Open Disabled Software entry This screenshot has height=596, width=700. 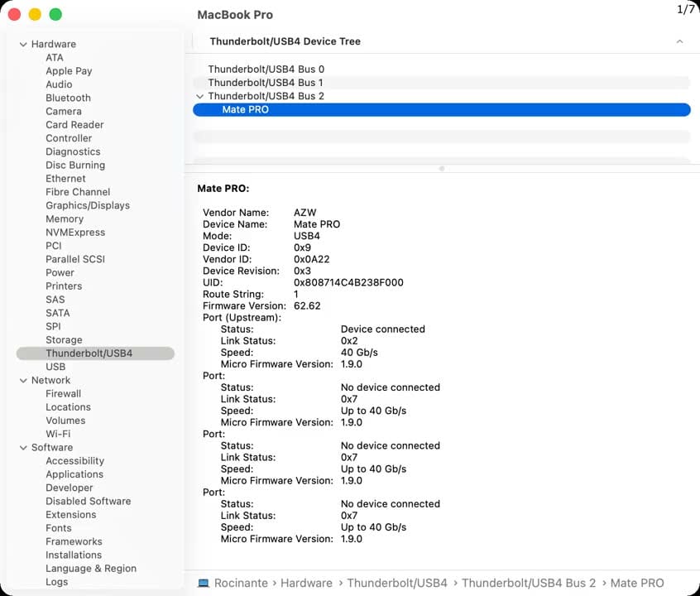click(x=89, y=502)
